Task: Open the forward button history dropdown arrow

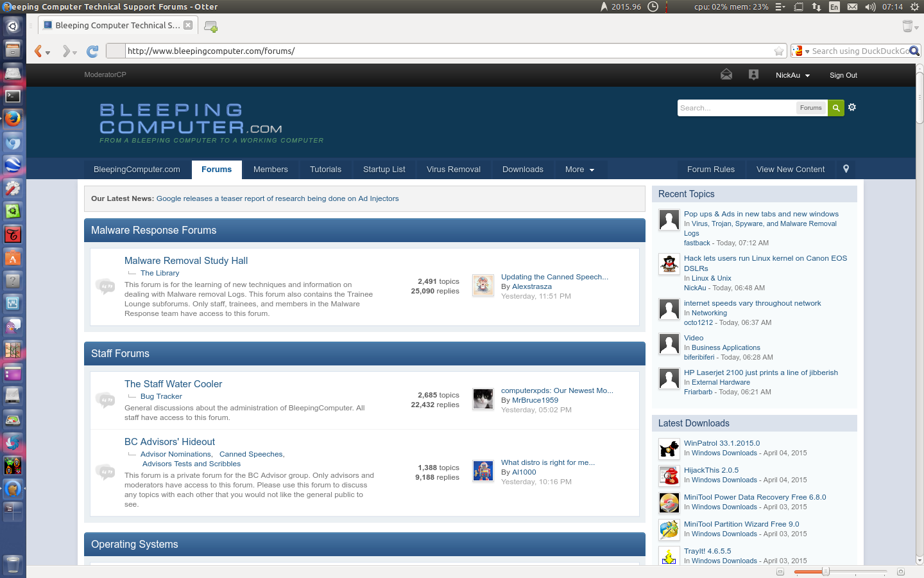Action: click(74, 53)
